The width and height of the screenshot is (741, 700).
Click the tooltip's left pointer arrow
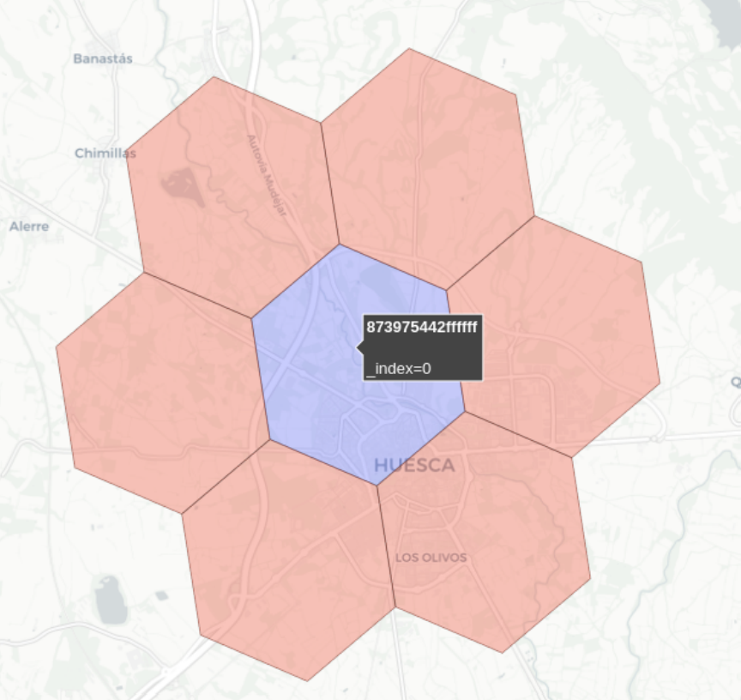pos(359,347)
